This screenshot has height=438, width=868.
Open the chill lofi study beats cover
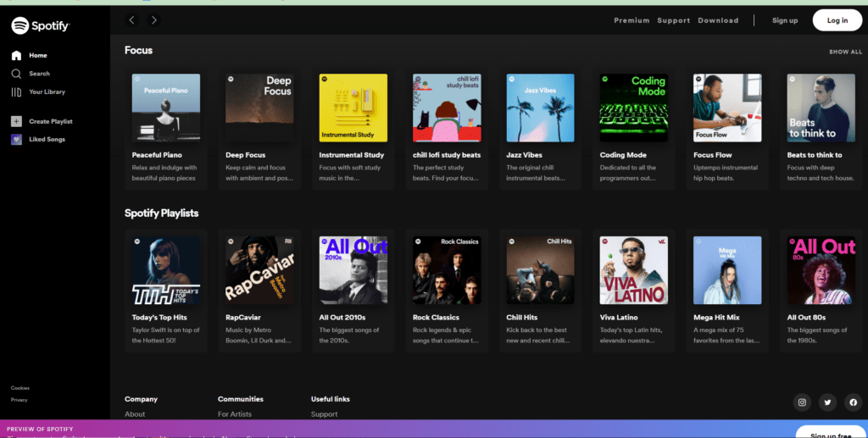pos(447,108)
